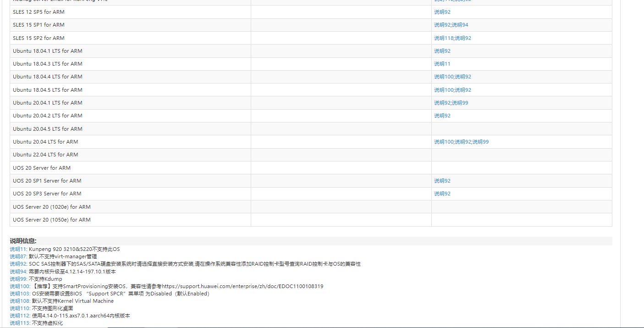Open 说明92 link in SLES 12 SP5 row
This screenshot has height=328, width=644.
click(442, 12)
